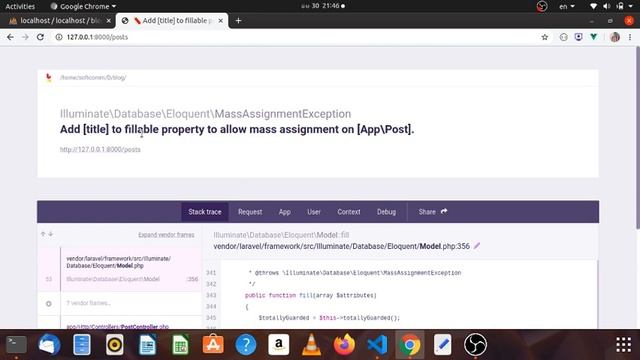Open Firefox from the dock
Image resolution: width=640 pixels, height=360 pixels.
tap(344, 344)
